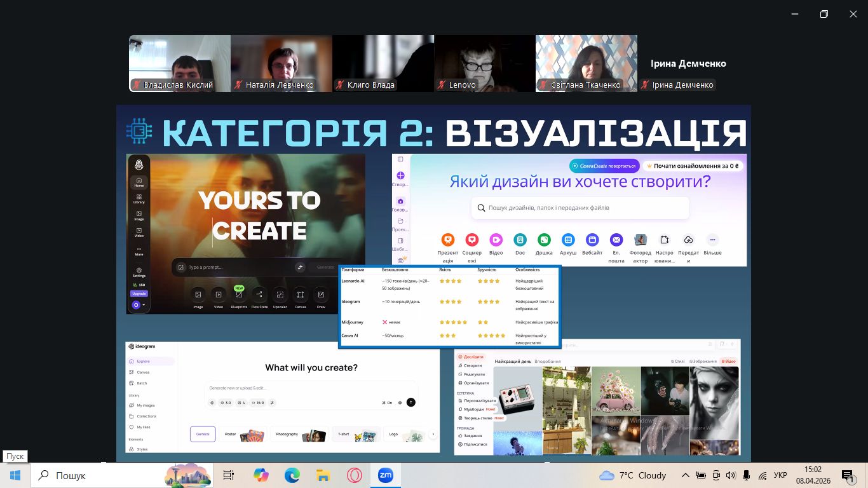Open Головна in the Canva sidebar

[400, 205]
